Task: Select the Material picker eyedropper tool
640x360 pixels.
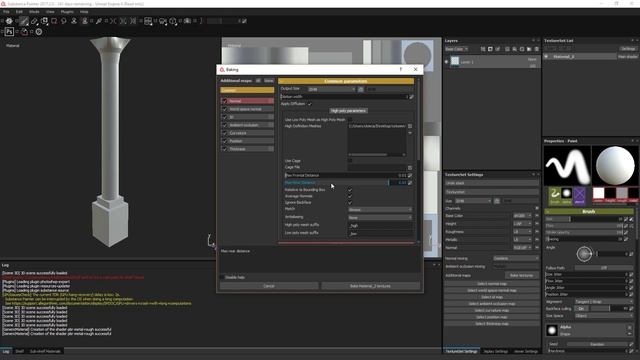Action: click(99, 21)
